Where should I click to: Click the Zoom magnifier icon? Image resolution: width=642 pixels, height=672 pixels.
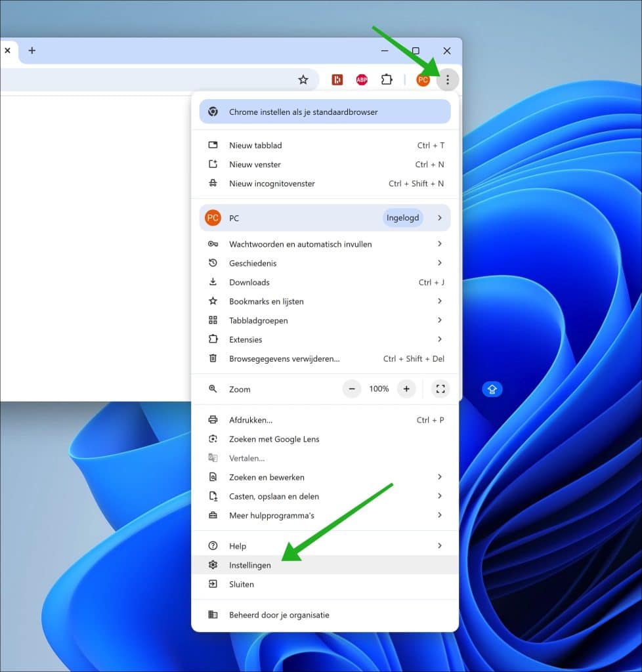tap(213, 389)
